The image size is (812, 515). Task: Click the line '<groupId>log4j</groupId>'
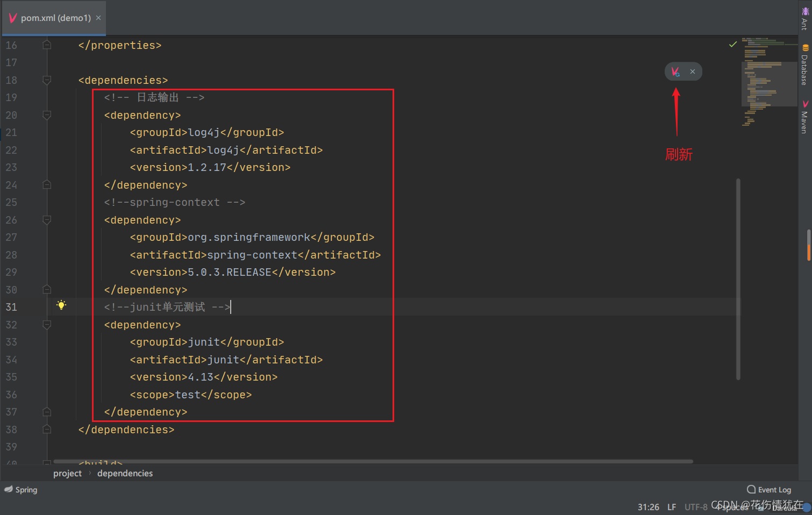(207, 132)
